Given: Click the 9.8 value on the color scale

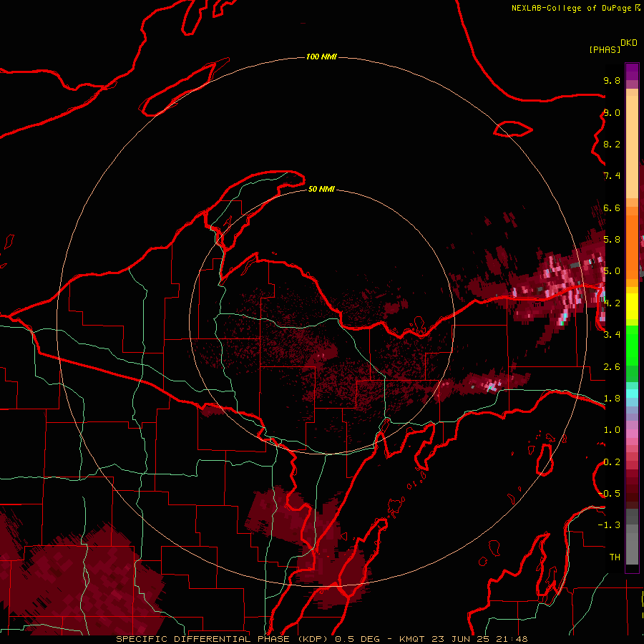Looking at the screenshot, I should (612, 80).
